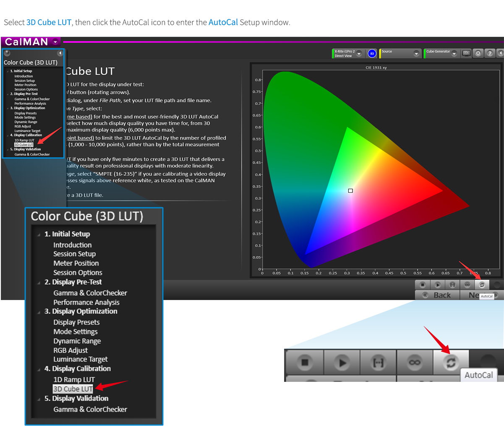Image resolution: width=504 pixels, height=436 pixels.
Task: Collapse 4. Display Calibration in the enlarged panel
Action: coord(39,369)
